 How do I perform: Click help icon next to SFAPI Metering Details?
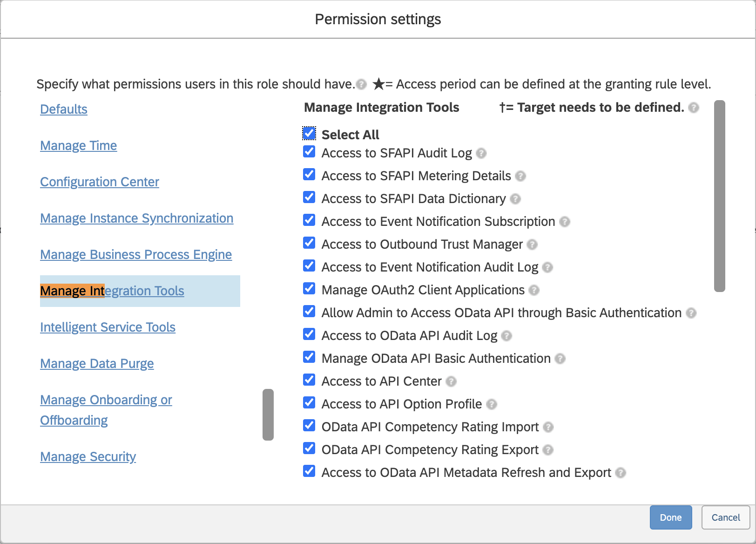pyautogui.click(x=520, y=176)
